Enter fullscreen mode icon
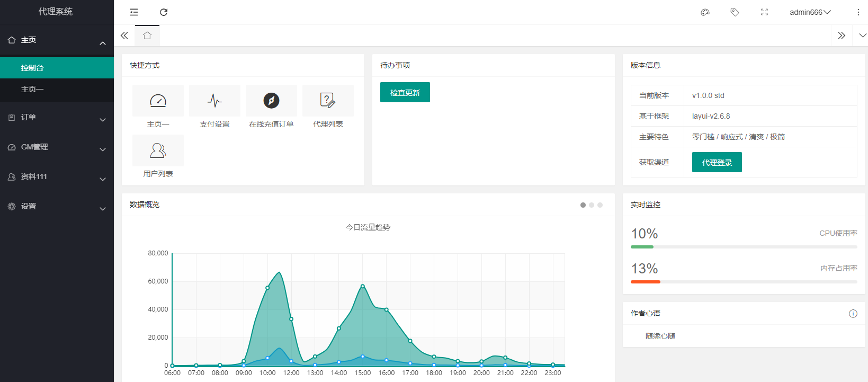This screenshot has height=382, width=868. (764, 12)
